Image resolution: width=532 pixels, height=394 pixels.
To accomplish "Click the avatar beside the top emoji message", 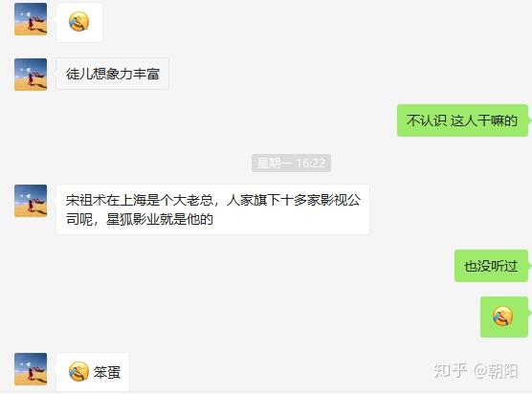I will (31, 19).
